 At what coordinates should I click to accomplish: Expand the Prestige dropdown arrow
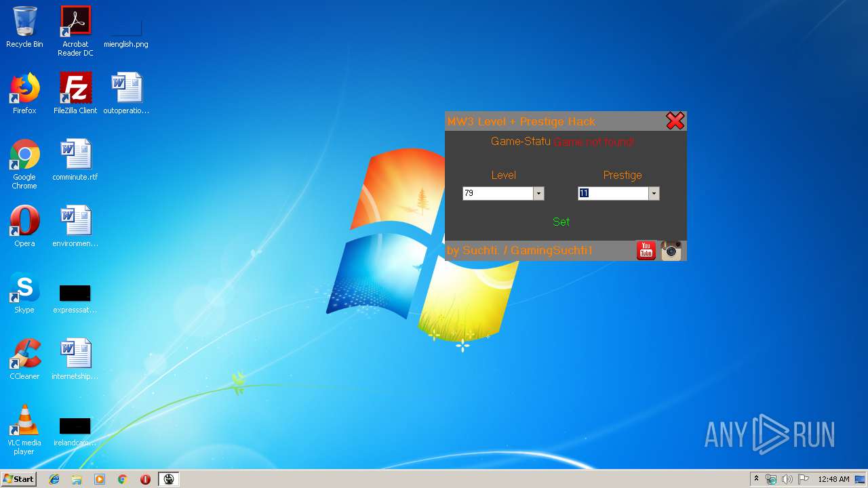coord(654,194)
